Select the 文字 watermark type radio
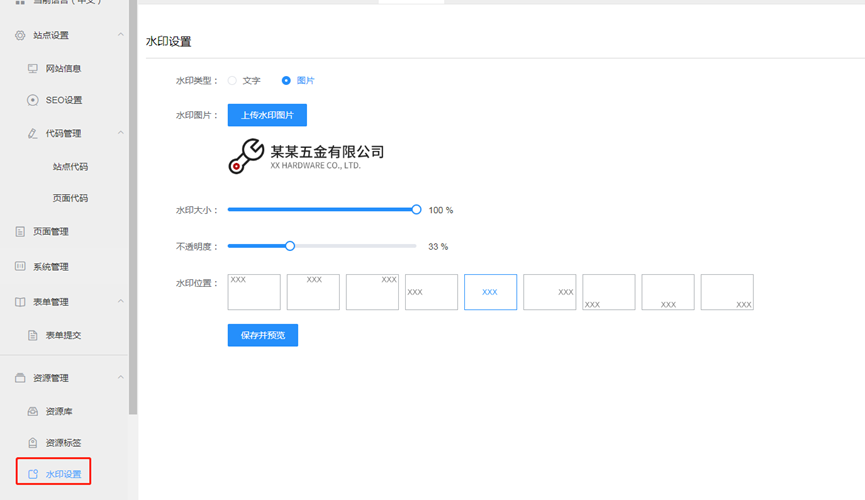This screenshot has height=500, width=865. tap(232, 80)
